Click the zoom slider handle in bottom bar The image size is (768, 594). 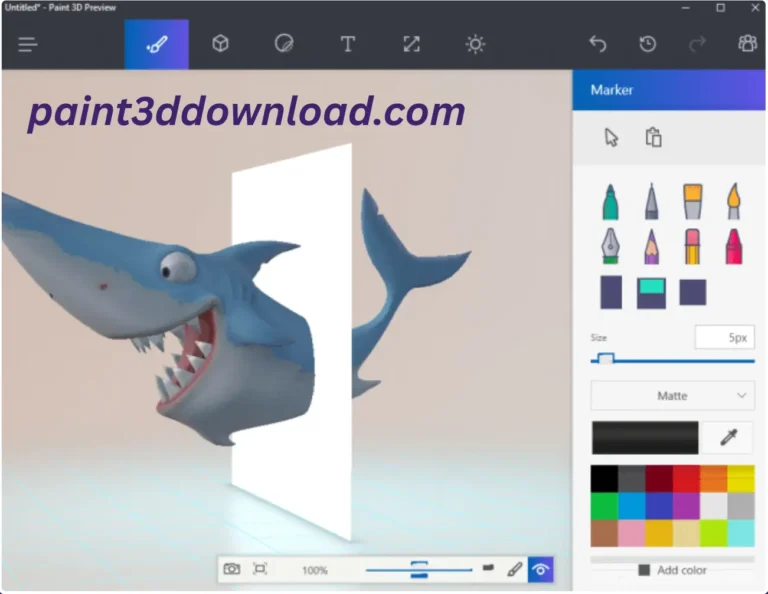point(419,570)
